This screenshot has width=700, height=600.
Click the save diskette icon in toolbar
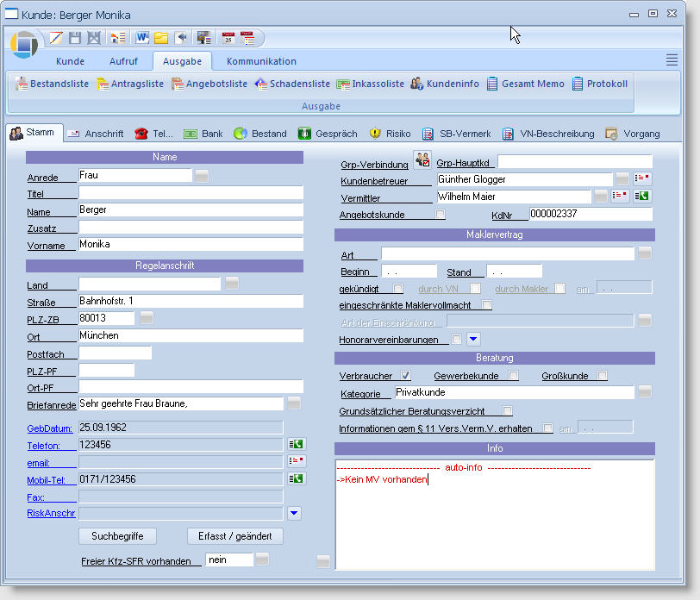pos(75,38)
